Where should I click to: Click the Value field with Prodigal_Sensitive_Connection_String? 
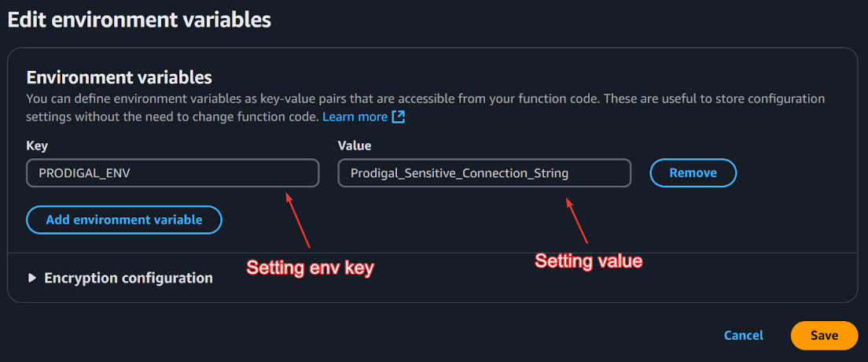click(484, 173)
